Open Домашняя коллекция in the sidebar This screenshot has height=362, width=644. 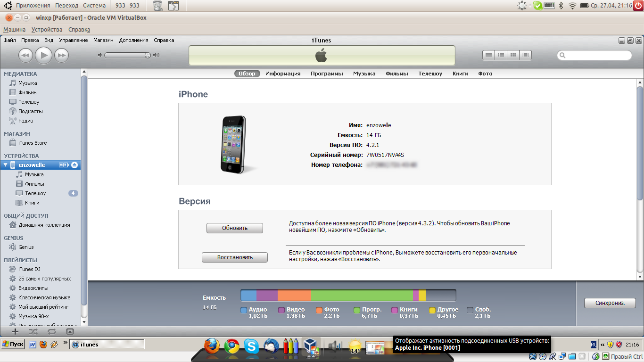[x=44, y=225]
